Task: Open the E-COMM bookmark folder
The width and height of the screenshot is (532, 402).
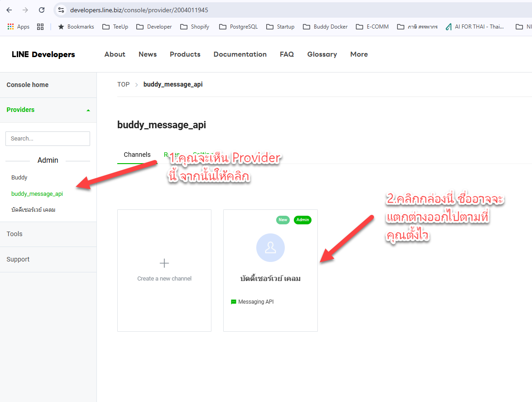Action: (372, 26)
